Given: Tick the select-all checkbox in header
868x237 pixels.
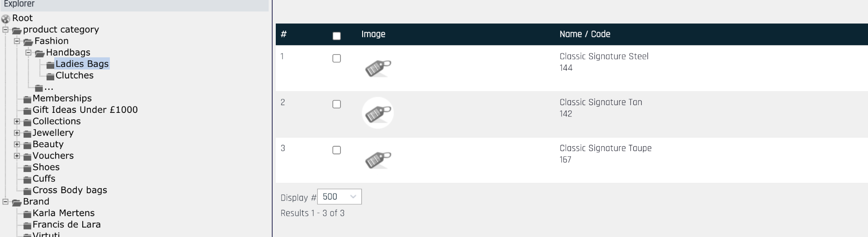Looking at the screenshot, I should click(336, 36).
